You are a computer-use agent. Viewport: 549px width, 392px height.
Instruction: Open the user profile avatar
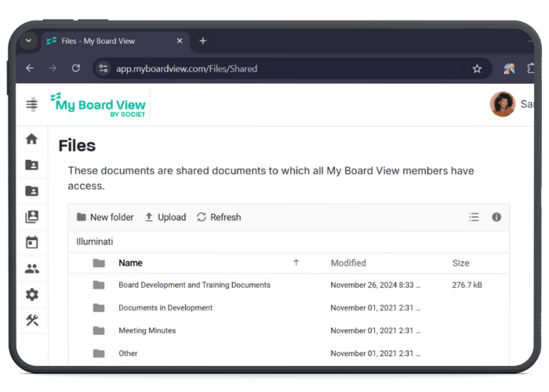503,104
